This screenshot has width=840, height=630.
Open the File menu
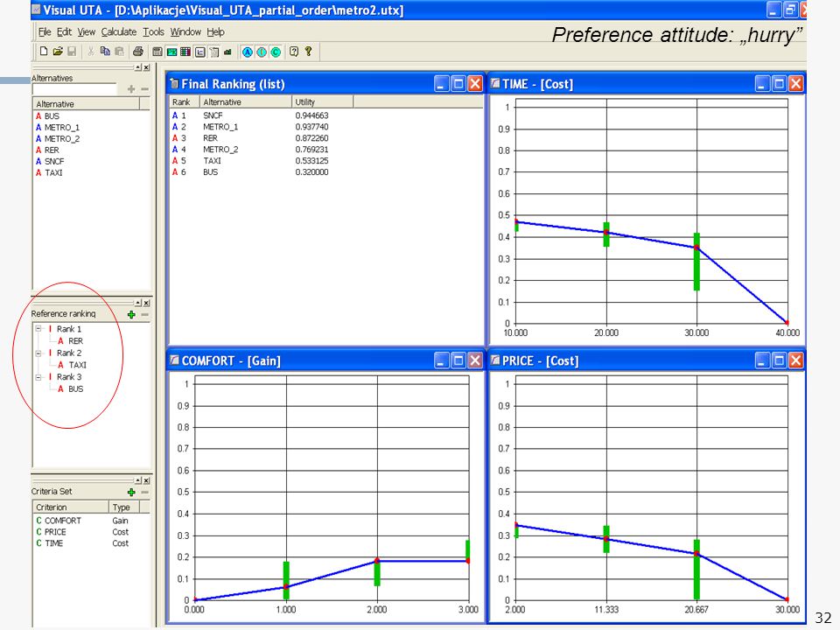(45, 32)
